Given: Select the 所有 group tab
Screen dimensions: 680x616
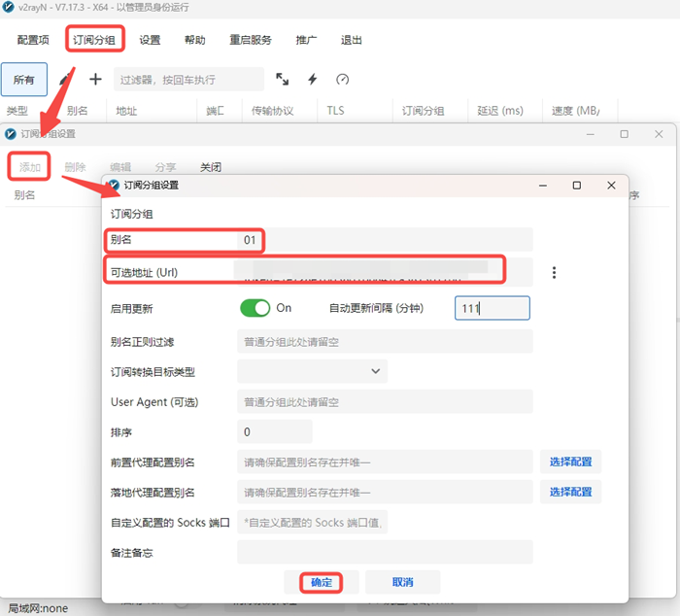Looking at the screenshot, I should (x=24, y=80).
